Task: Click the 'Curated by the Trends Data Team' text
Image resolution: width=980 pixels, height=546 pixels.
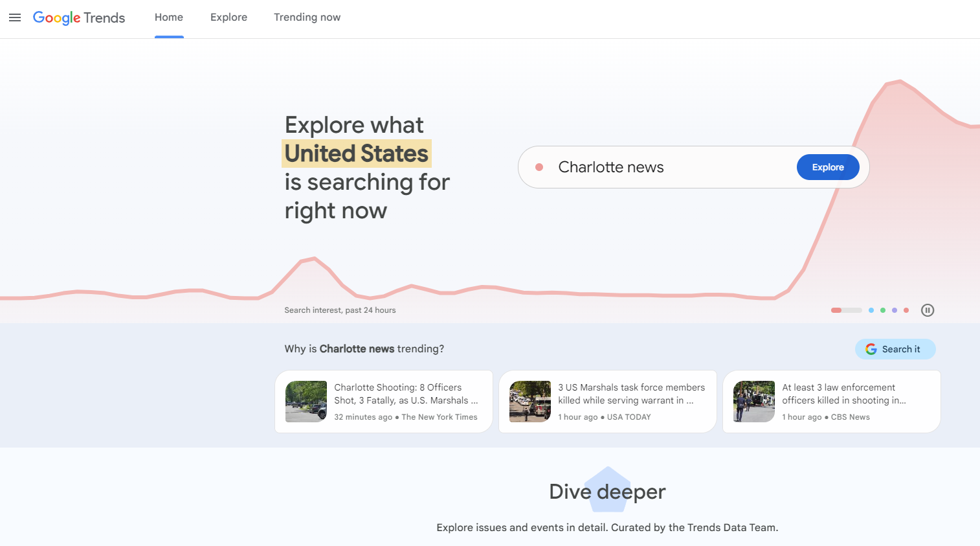Action: coord(695,527)
